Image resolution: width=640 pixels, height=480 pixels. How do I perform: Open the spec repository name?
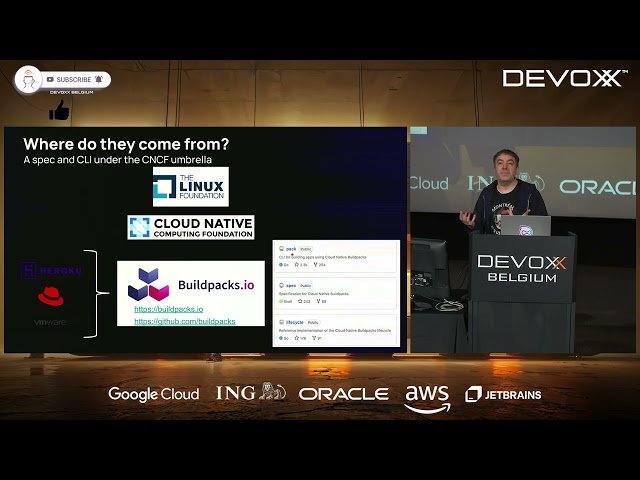(x=290, y=285)
